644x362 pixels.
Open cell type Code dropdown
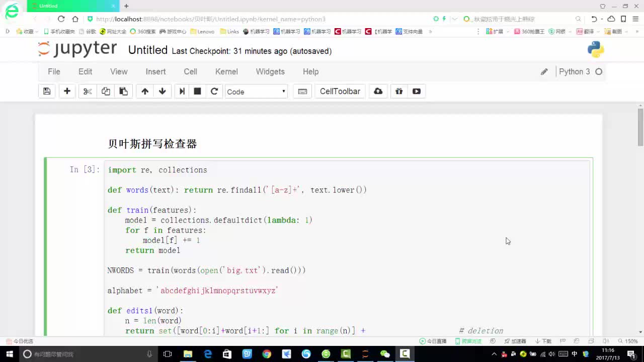pyautogui.click(x=257, y=92)
